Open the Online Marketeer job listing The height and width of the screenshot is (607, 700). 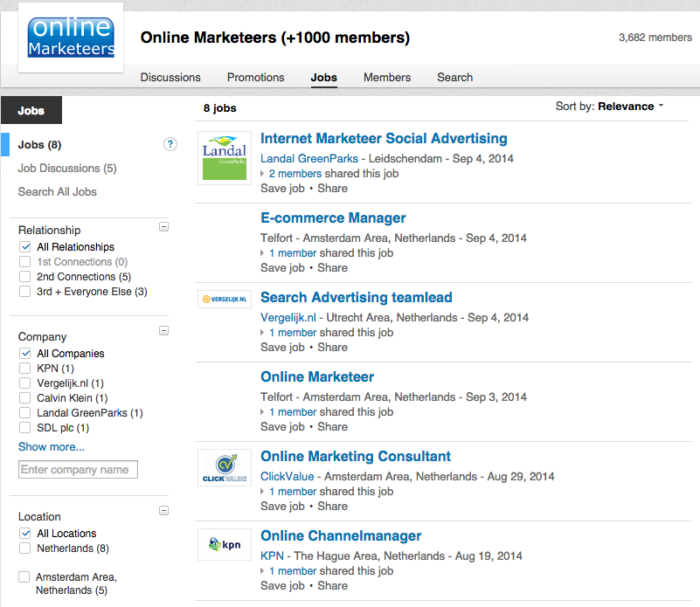point(317,376)
